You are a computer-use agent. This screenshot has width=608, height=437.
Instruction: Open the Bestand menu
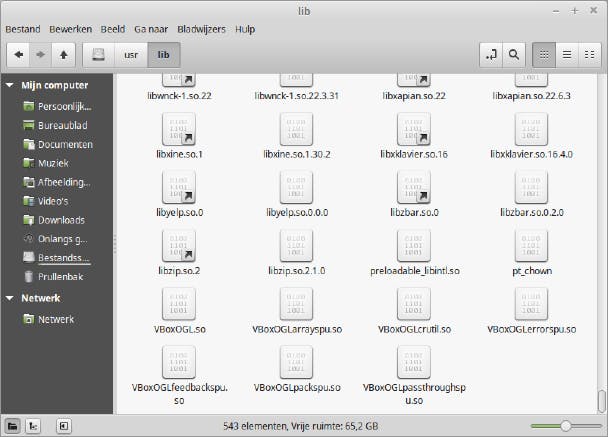click(x=23, y=29)
